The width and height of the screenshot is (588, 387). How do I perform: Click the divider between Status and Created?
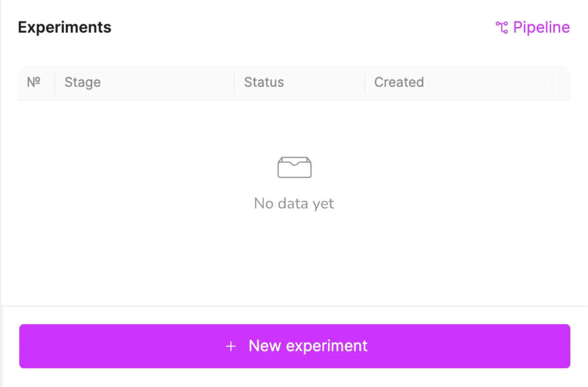[x=365, y=82]
